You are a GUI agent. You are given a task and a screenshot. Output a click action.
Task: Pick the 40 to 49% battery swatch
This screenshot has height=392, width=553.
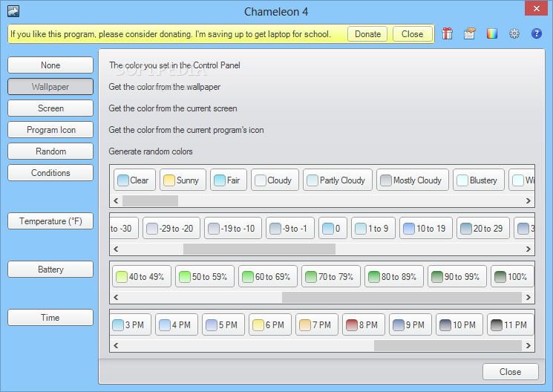(142, 277)
